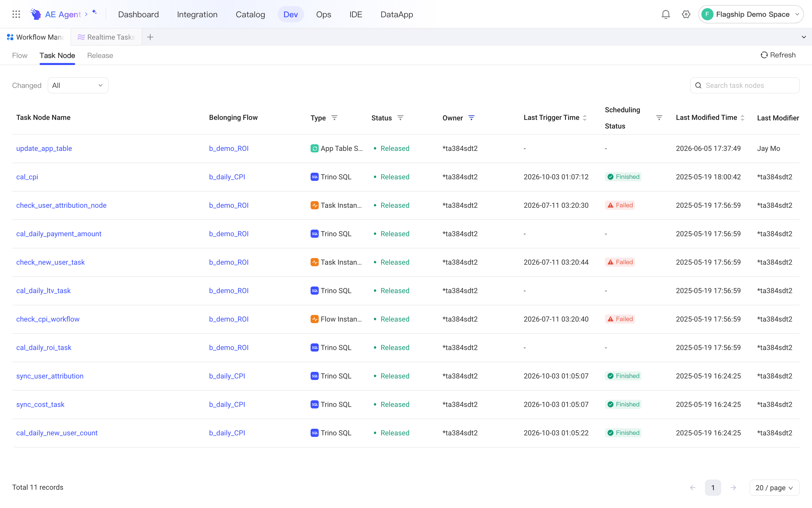
Task: Open the check_new_user_task node link
Action: tap(50, 262)
